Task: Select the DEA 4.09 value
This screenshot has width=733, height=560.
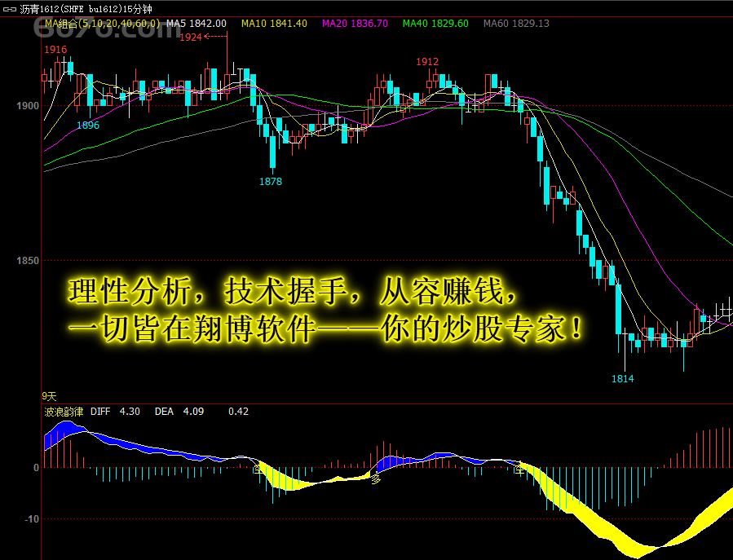Action: tap(179, 412)
